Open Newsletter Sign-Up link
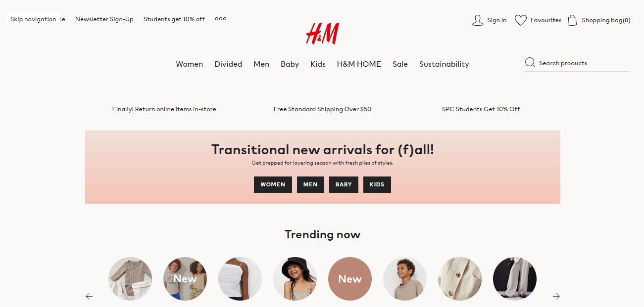644x307 pixels. point(104,19)
